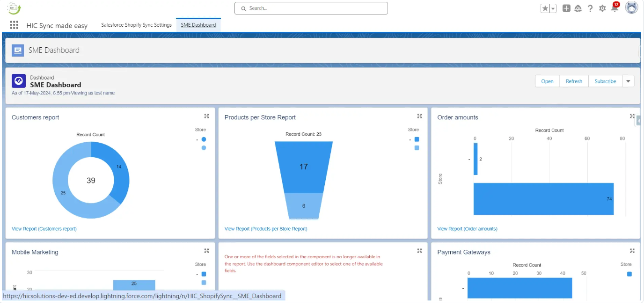Click the Customers report title
Screen dimensions: 644x306
[36, 117]
